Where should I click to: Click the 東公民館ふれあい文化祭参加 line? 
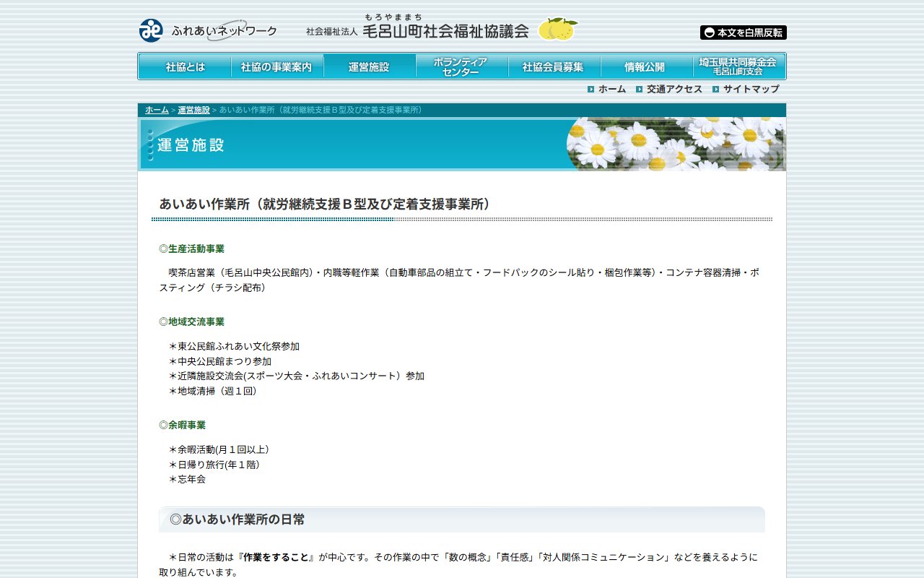[x=234, y=346]
